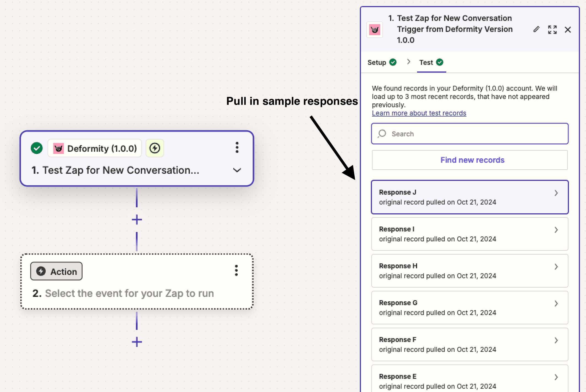Viewport: 586px width, 392px height.
Task: Expand the test panel to fullscreen
Action: (552, 29)
